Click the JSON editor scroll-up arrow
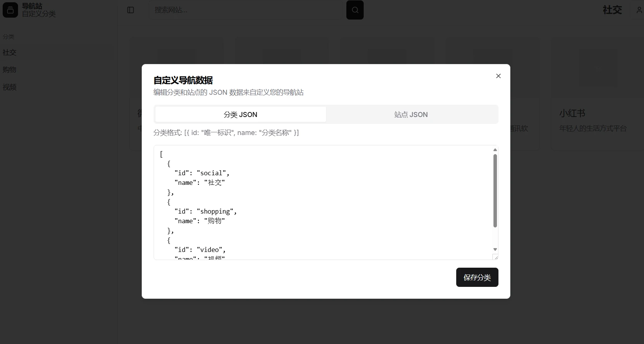The image size is (644, 344). [x=495, y=150]
